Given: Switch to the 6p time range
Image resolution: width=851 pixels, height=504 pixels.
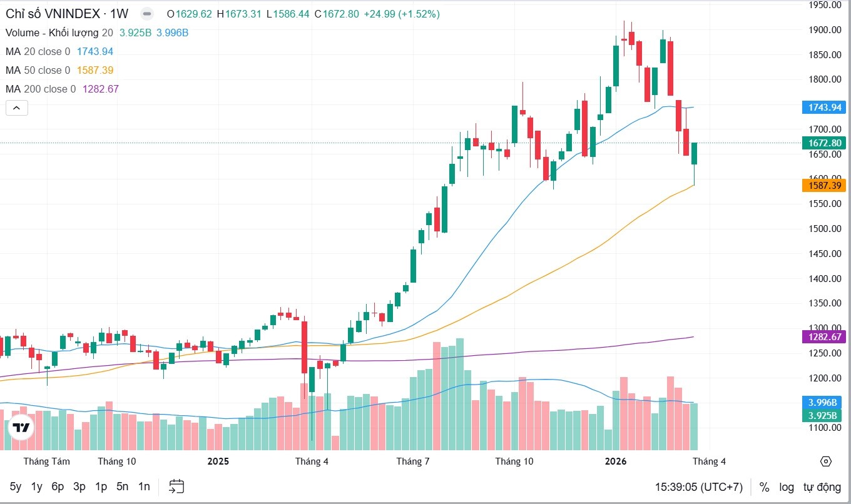Looking at the screenshot, I should click(58, 486).
